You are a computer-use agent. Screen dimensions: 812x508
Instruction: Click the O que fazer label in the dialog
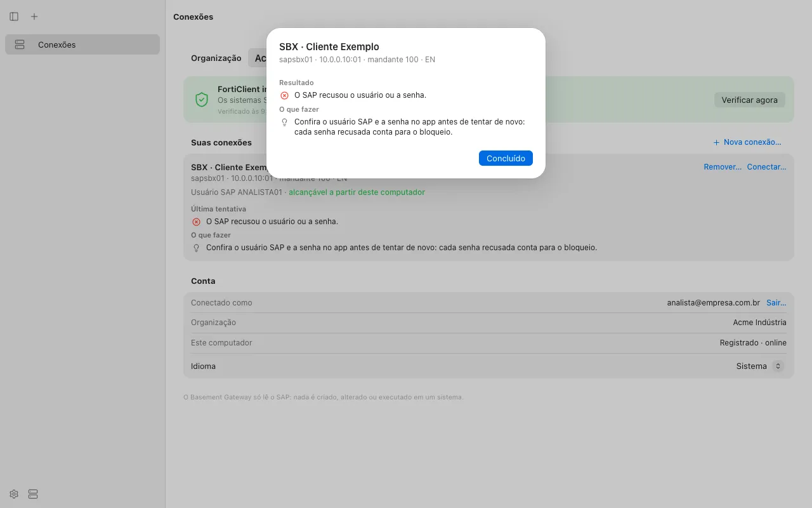299,109
